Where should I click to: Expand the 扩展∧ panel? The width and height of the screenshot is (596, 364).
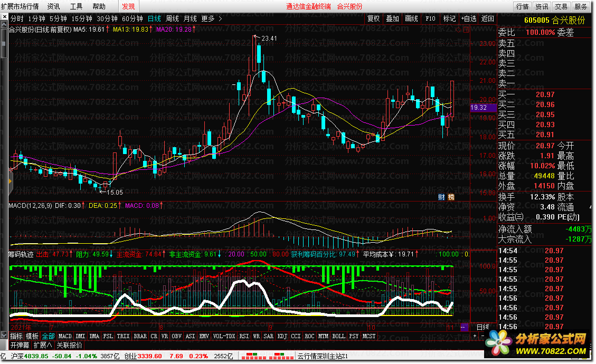click(43, 345)
